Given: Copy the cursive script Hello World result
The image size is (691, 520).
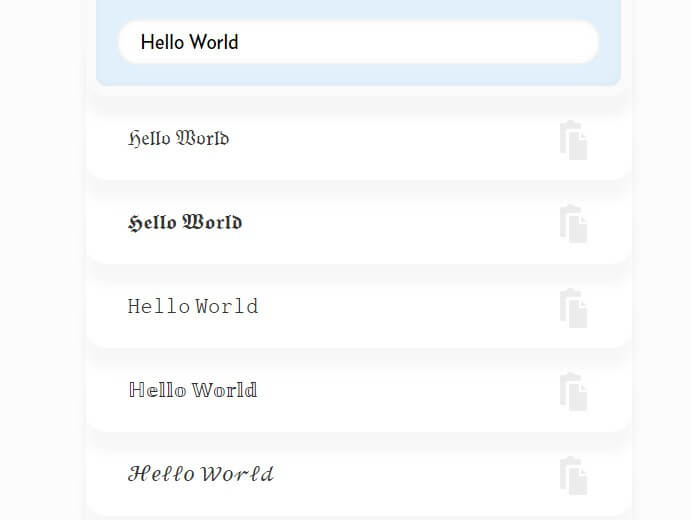Looking at the screenshot, I should [573, 475].
